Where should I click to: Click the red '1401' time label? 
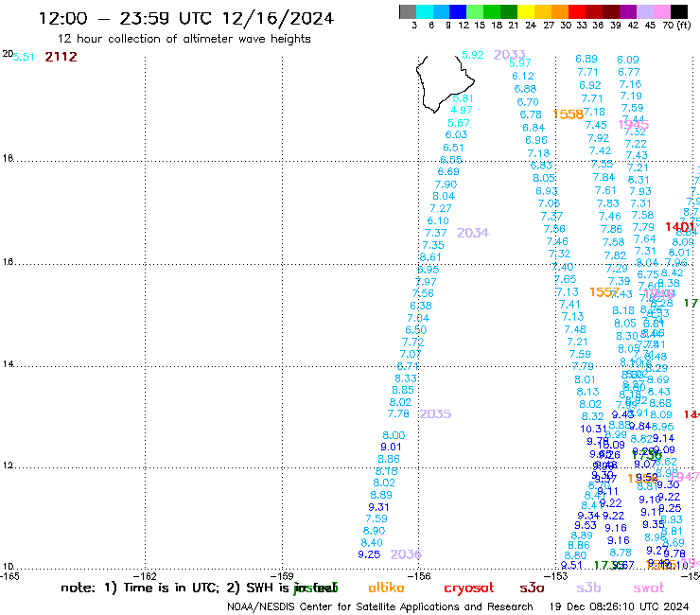[x=680, y=227]
